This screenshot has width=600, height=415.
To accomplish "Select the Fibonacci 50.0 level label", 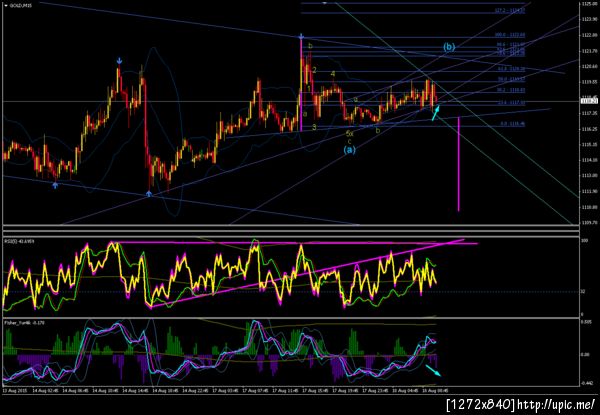I will tap(511, 80).
